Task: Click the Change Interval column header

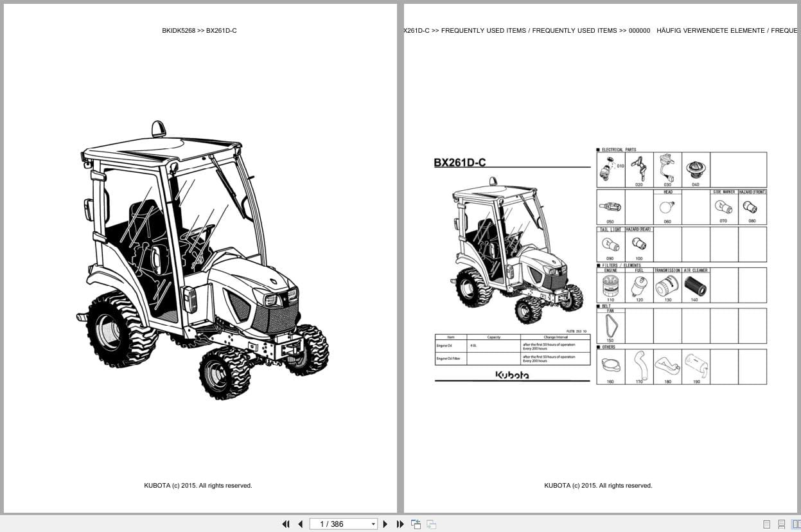Action: pyautogui.click(x=555, y=337)
